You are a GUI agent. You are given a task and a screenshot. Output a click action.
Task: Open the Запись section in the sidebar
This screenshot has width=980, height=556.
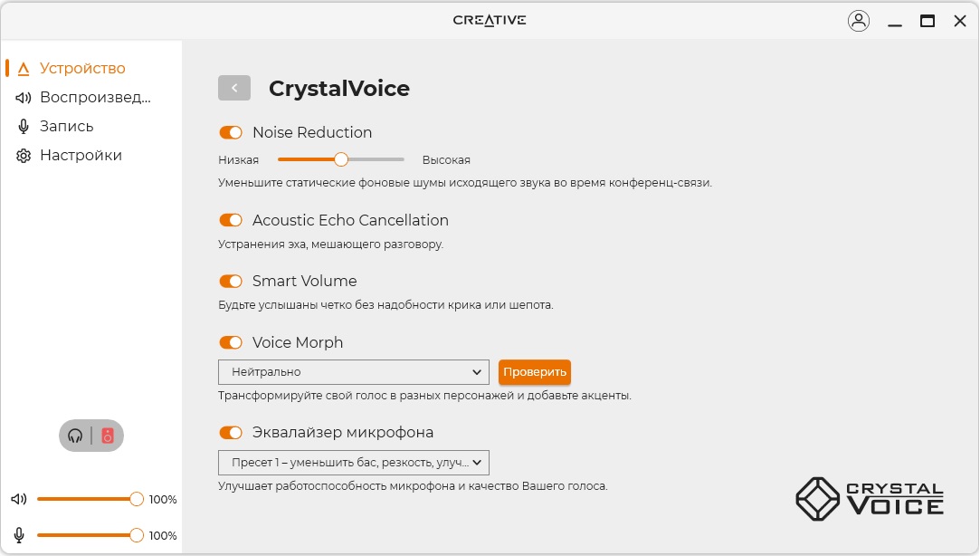(x=66, y=127)
